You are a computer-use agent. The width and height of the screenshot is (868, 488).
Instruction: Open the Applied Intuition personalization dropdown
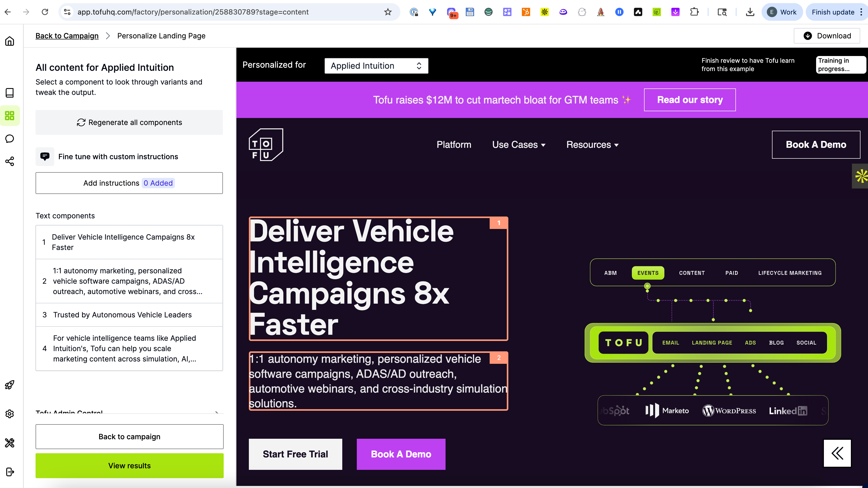click(x=376, y=66)
